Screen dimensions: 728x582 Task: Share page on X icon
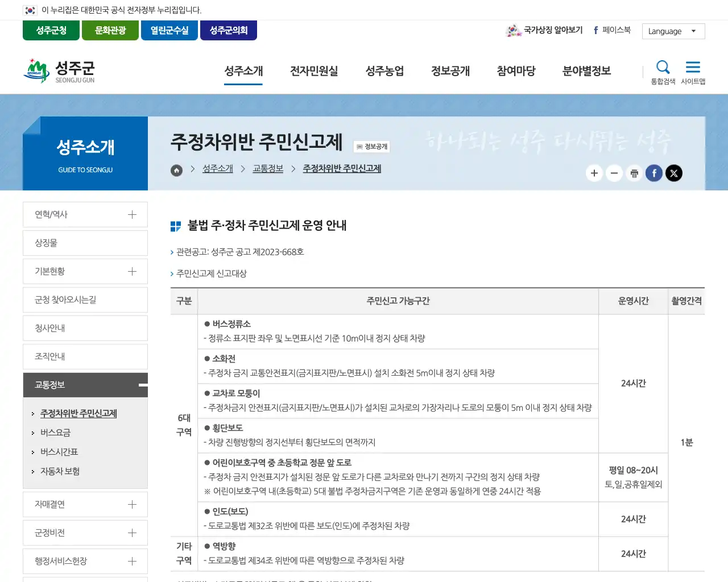674,173
